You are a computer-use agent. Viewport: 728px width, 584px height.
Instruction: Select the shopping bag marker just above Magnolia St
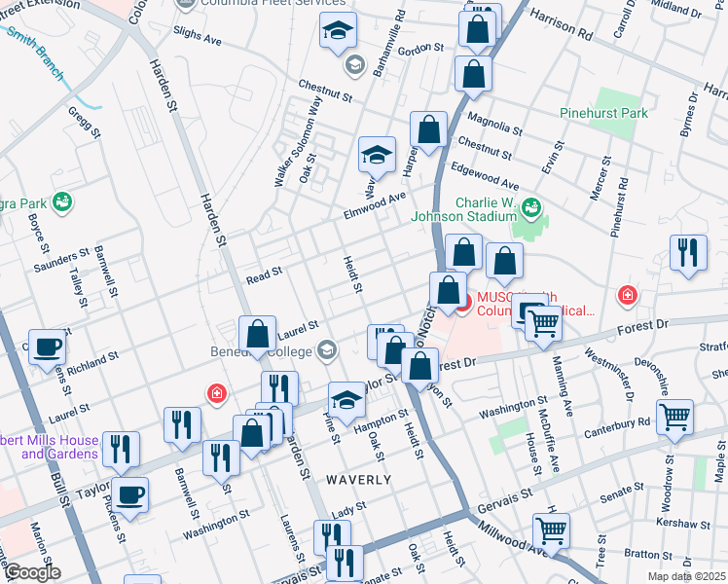(x=473, y=75)
